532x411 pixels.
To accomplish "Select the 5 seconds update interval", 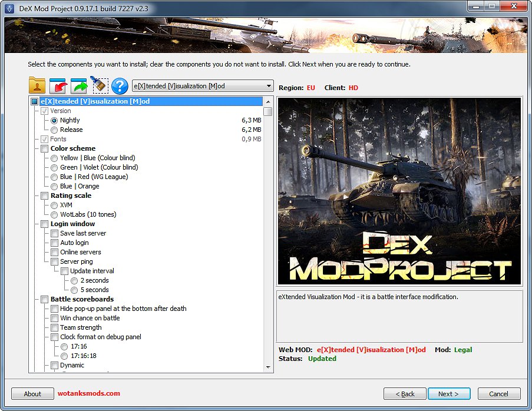I will click(74, 290).
